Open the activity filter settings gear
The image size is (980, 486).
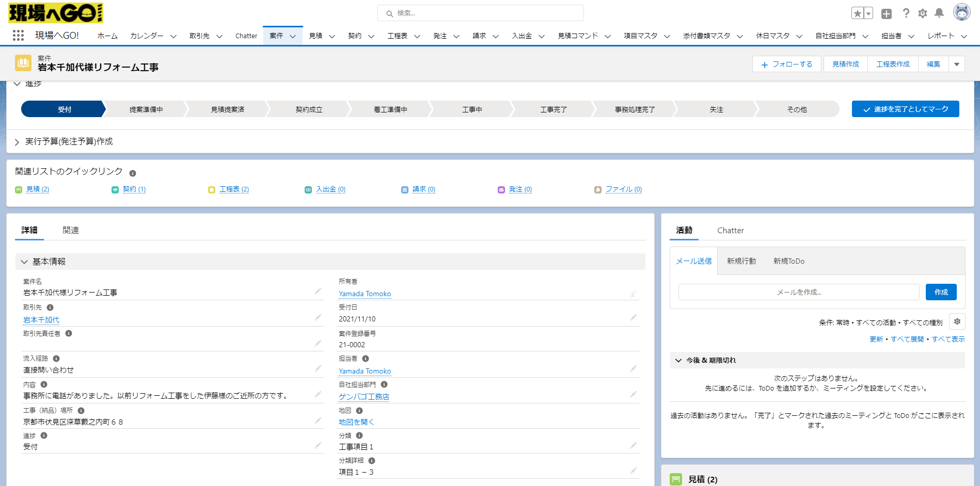pyautogui.click(x=957, y=321)
